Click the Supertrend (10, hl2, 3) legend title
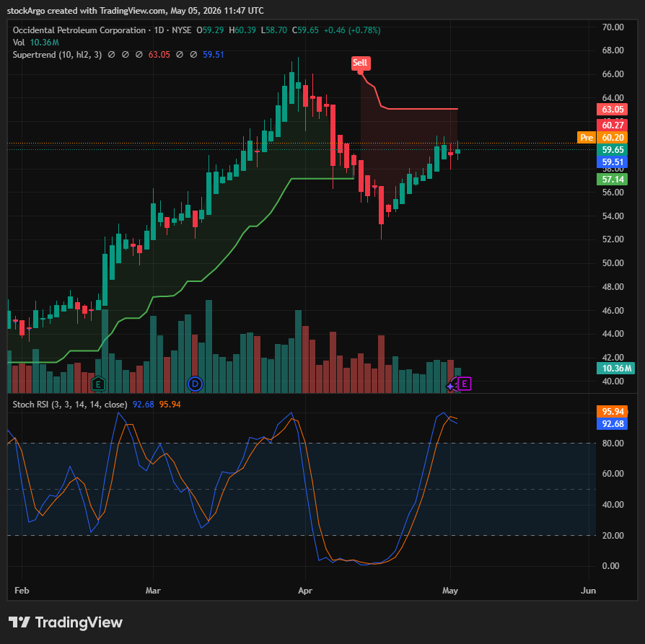Image resolution: width=645 pixels, height=644 pixels. [x=57, y=55]
